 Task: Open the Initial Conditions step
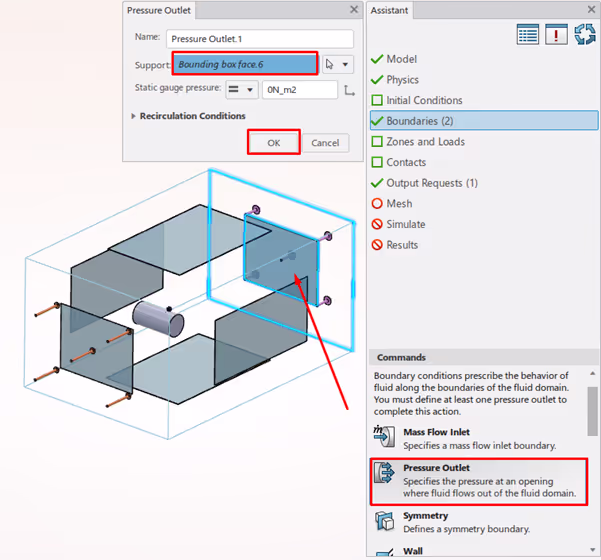[424, 100]
